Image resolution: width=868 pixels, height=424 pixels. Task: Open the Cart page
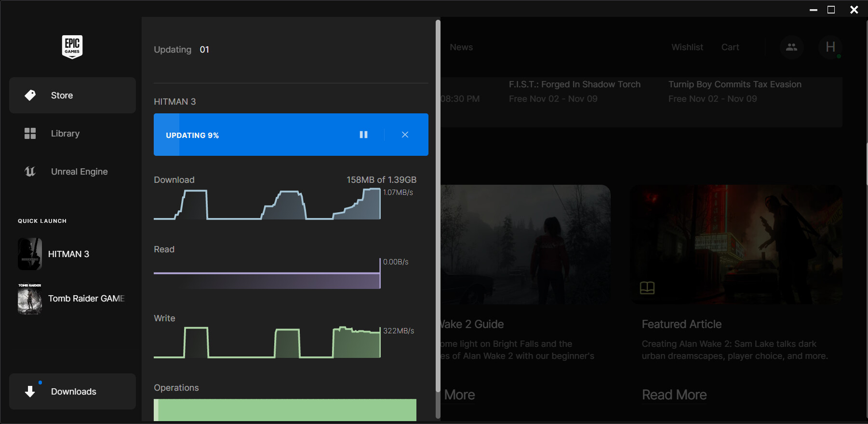tap(730, 47)
